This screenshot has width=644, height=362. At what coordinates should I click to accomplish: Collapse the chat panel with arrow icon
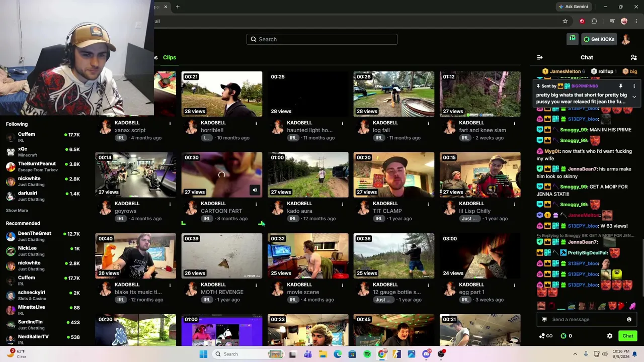[540, 57]
